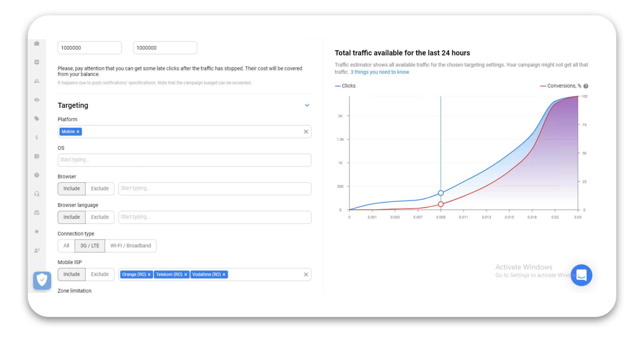Click the headphones/support icon in sidebar
The height and width of the screenshot is (337, 644).
click(37, 194)
